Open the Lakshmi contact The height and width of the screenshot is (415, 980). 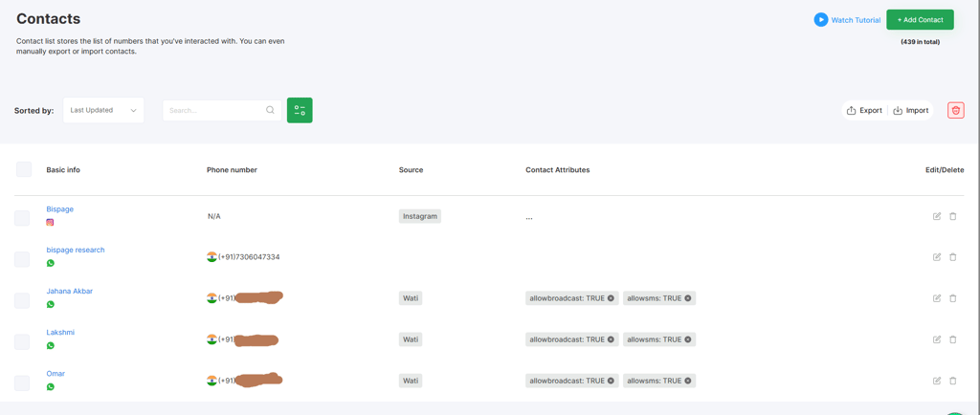click(60, 332)
